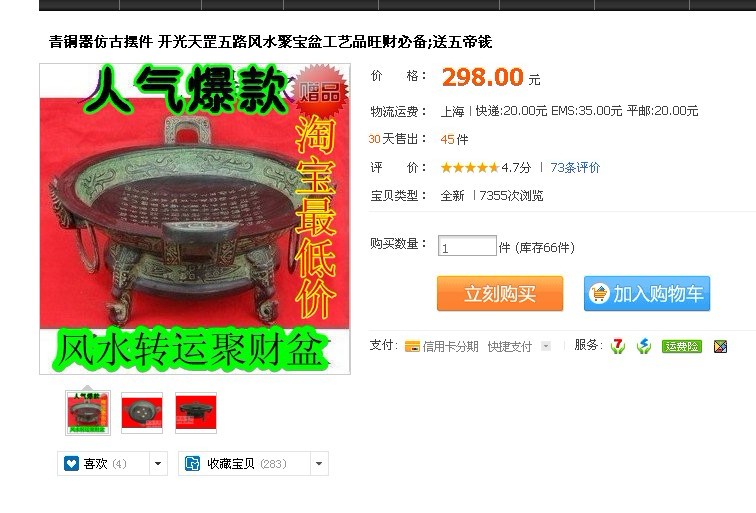Click the main product image
756x513 pixels.
[195, 219]
